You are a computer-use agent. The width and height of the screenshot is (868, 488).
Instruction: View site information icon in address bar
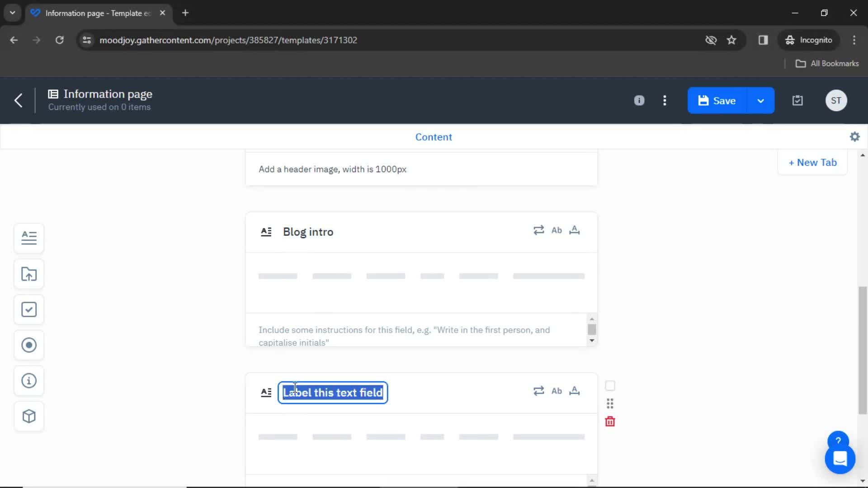pyautogui.click(x=87, y=40)
